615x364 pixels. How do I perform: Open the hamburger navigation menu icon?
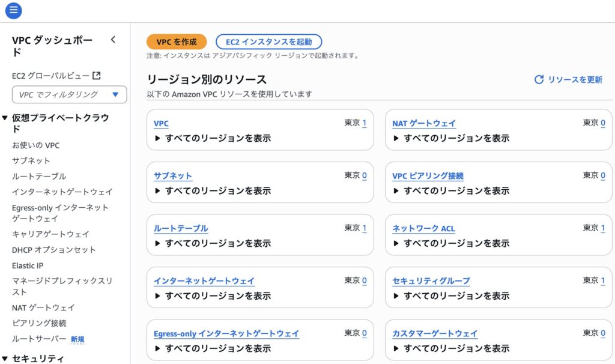(13, 10)
